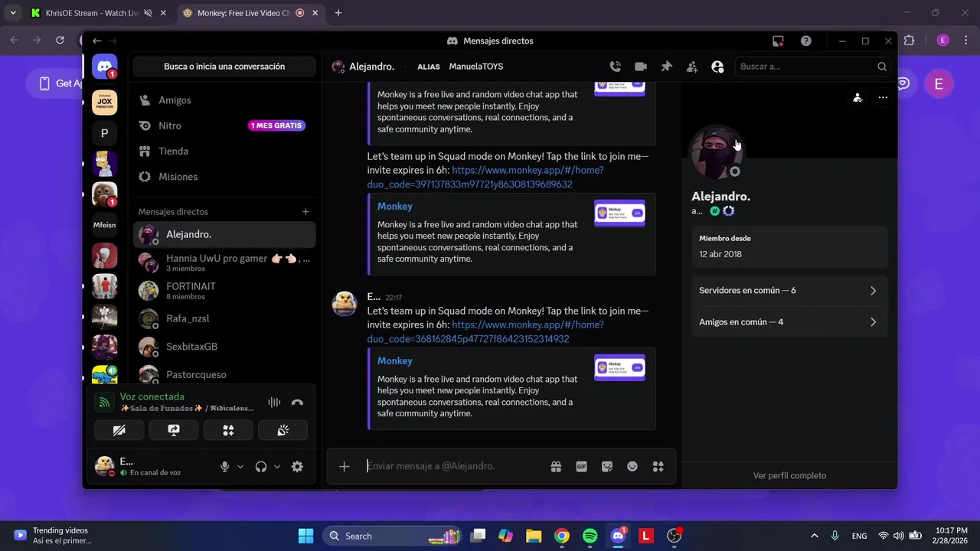Open voice connection details signal icon

[x=104, y=403]
